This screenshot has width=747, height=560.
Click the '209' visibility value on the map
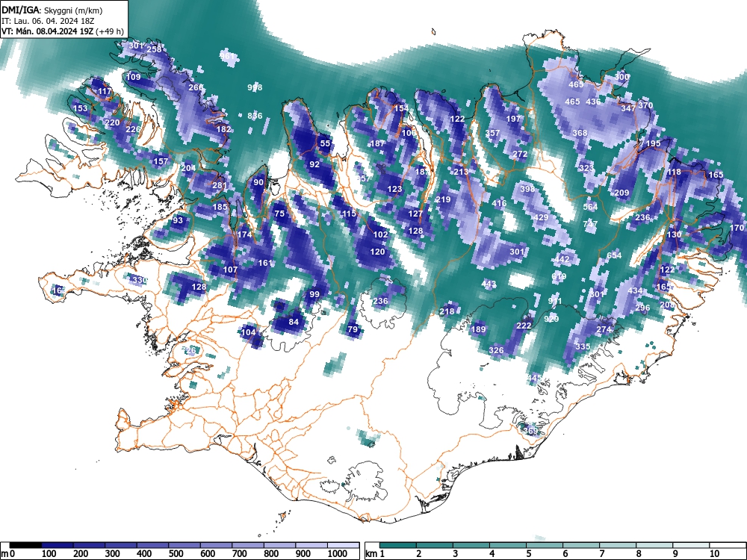[x=622, y=193]
